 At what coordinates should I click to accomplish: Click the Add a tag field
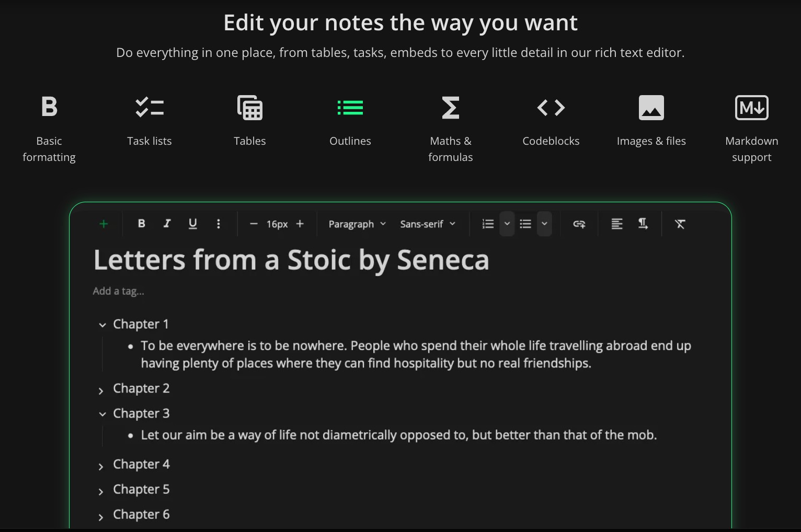click(x=119, y=291)
